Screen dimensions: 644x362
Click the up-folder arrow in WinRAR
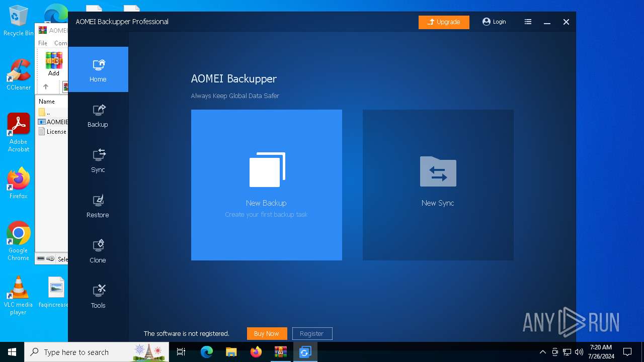pos(46,87)
